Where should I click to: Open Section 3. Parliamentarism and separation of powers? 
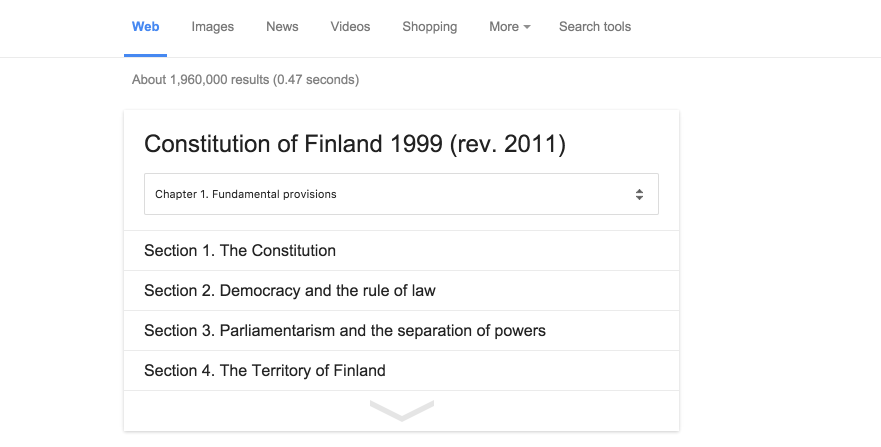click(345, 331)
